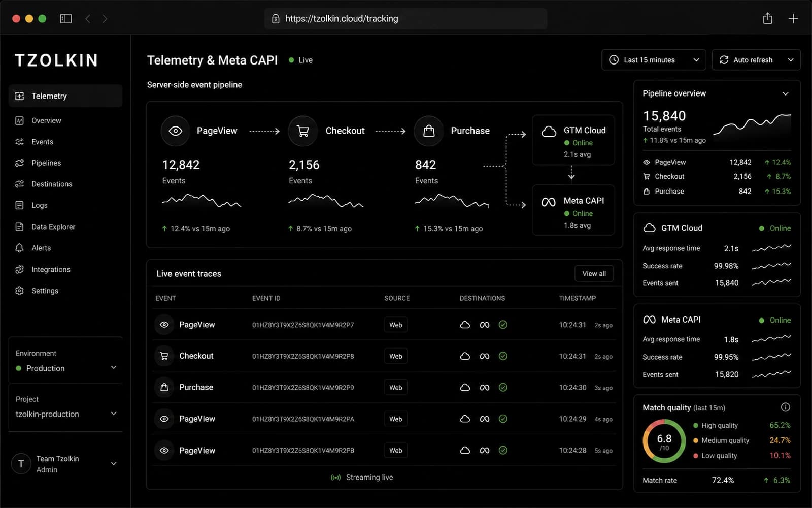Image resolution: width=812 pixels, height=508 pixels.
Task: Toggle the browser sidebar panel icon
Action: pos(66,19)
